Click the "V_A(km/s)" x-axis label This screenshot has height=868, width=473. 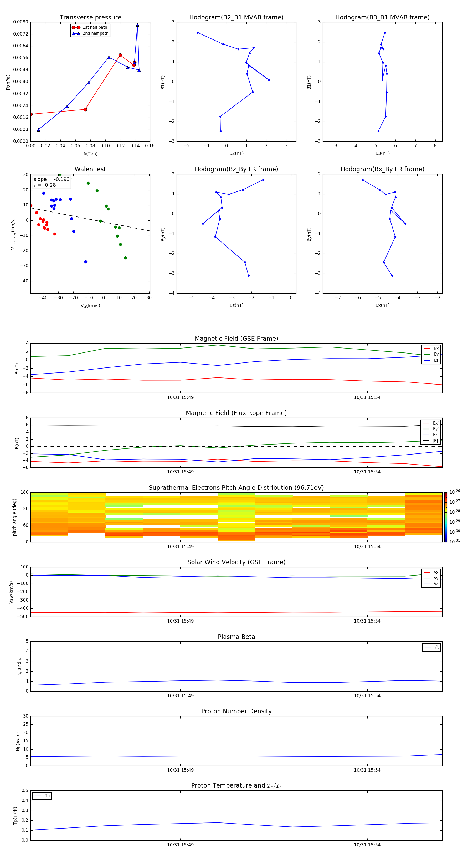tap(90, 306)
